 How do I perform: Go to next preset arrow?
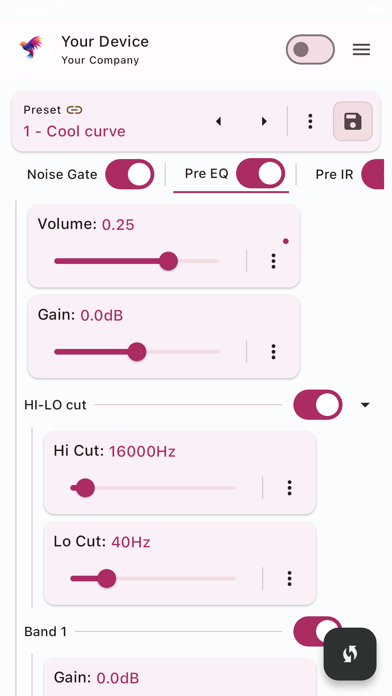tap(264, 121)
